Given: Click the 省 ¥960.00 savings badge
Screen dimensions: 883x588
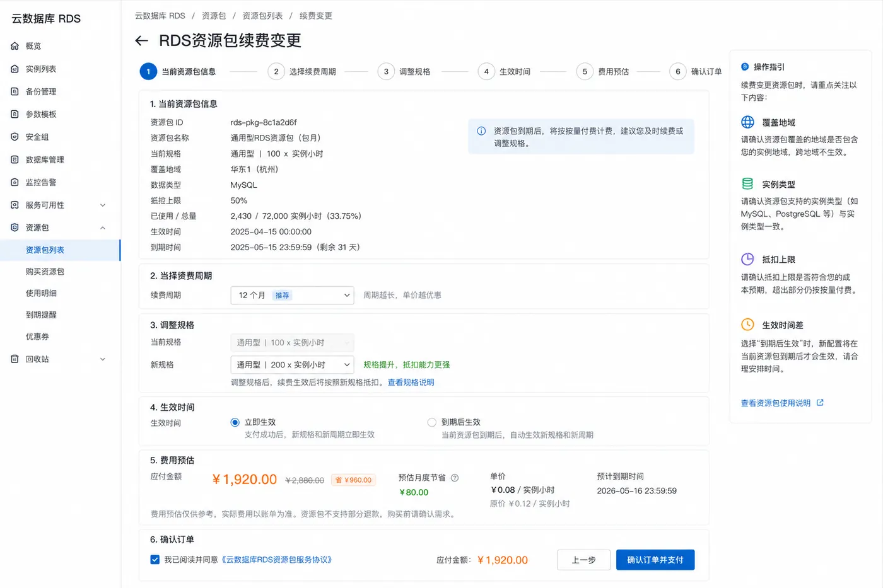Looking at the screenshot, I should pyautogui.click(x=353, y=480).
